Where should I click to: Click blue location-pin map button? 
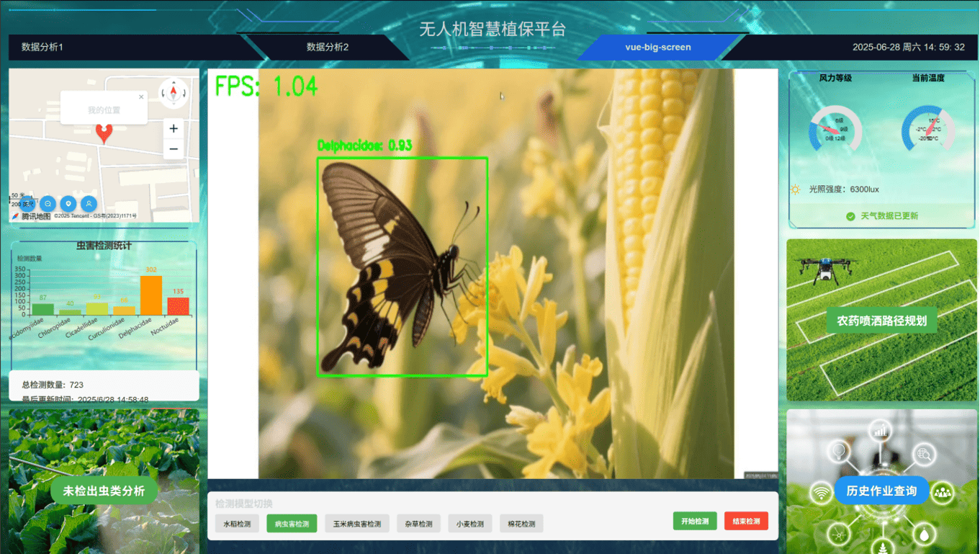[x=68, y=204]
